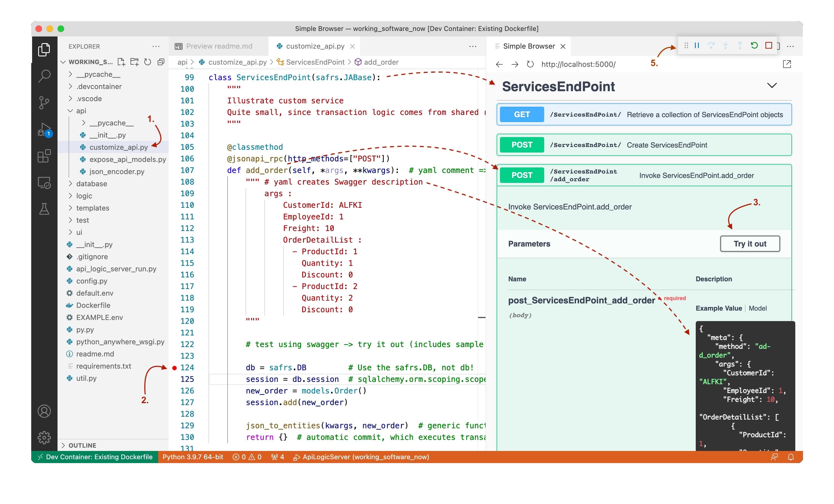Switch to Preview readme.md tab
834x504 pixels.
[x=219, y=46]
